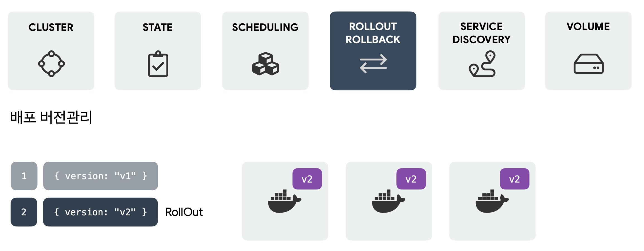Click the first container's purple v2 badge
Viewport: 644px width, 251px height.
click(307, 179)
